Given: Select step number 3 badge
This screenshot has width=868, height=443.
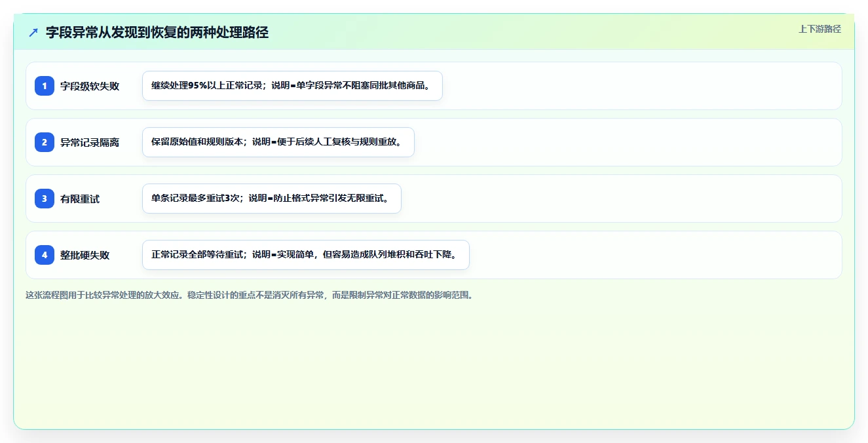Looking at the screenshot, I should [45, 199].
